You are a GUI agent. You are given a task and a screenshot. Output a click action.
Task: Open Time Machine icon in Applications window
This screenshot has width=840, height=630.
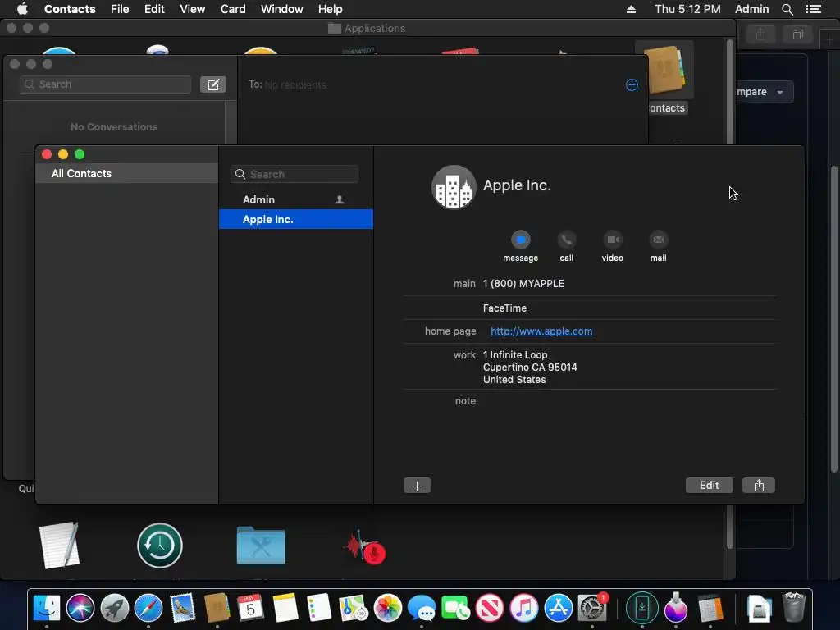[x=160, y=546]
